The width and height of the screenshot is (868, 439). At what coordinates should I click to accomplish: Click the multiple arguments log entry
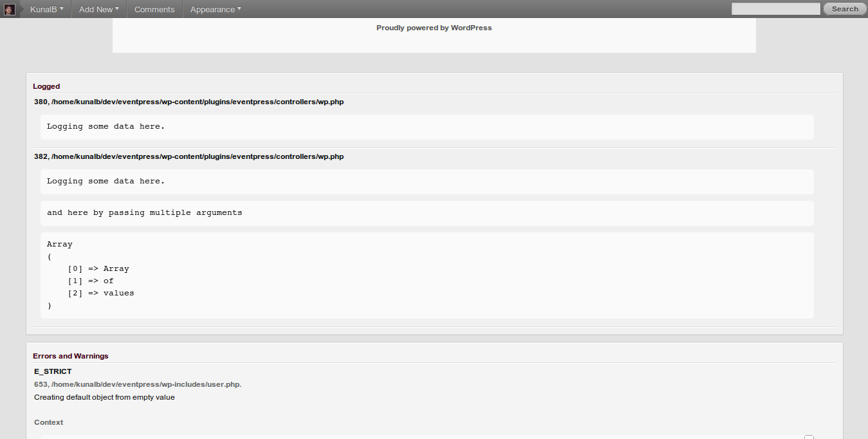pyautogui.click(x=427, y=213)
